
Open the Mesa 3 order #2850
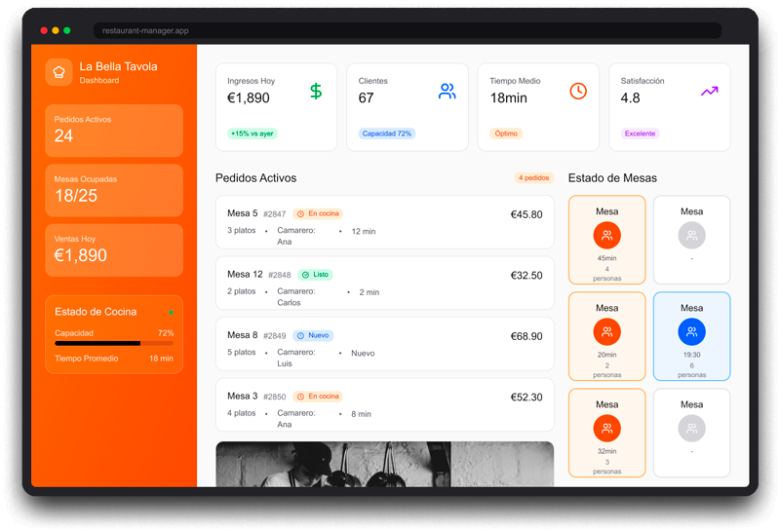pyautogui.click(x=384, y=404)
